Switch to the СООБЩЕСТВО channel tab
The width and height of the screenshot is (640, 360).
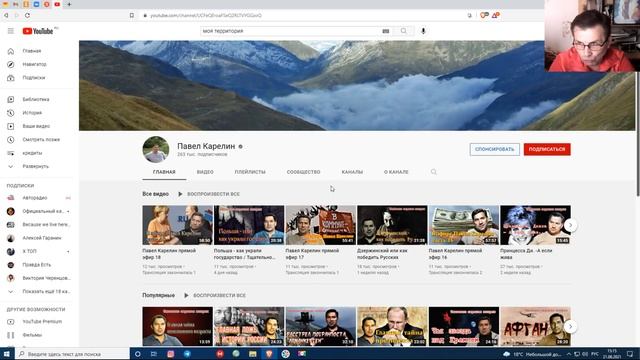pyautogui.click(x=303, y=172)
